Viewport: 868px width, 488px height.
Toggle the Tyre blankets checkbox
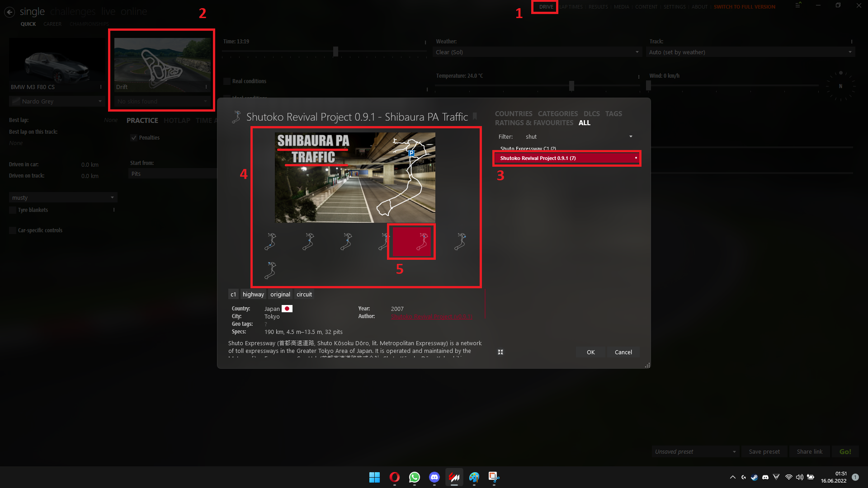click(x=13, y=210)
